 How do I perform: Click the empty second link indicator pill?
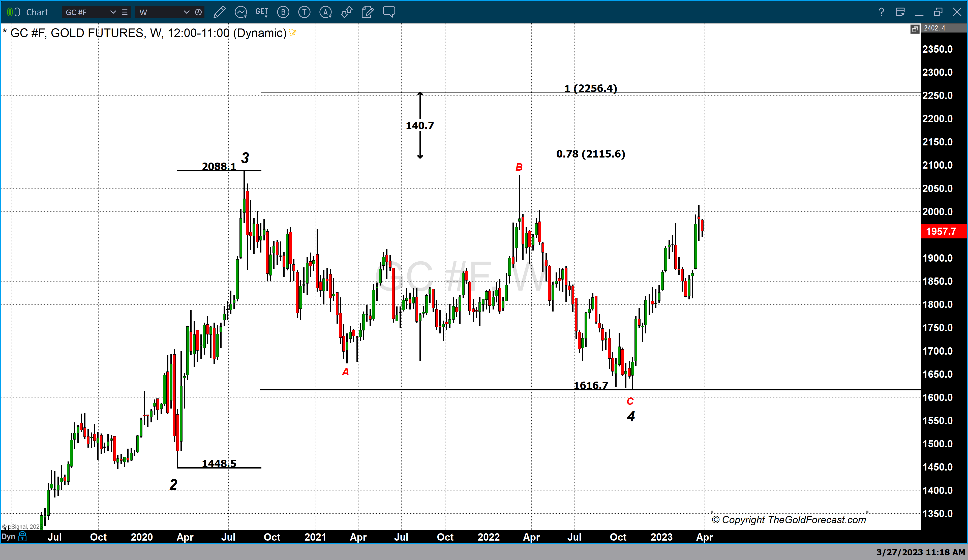pyautogui.click(x=17, y=12)
